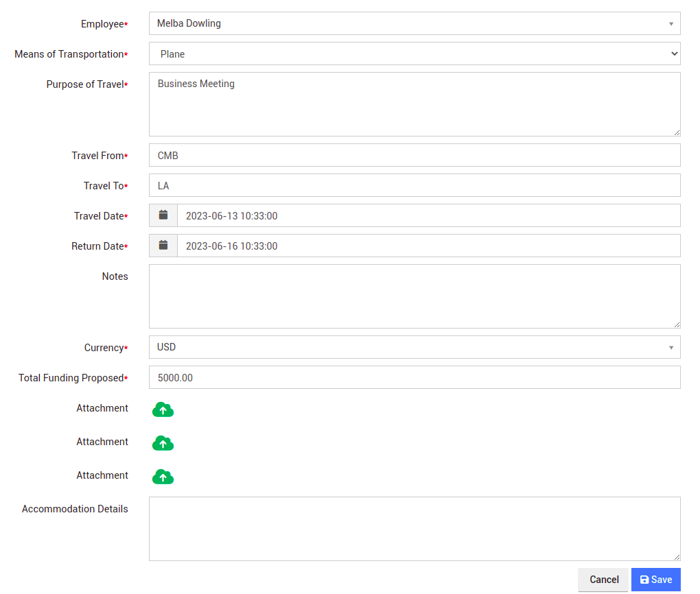Click the Travel Date calendar icon
700x594 pixels.
click(x=163, y=215)
